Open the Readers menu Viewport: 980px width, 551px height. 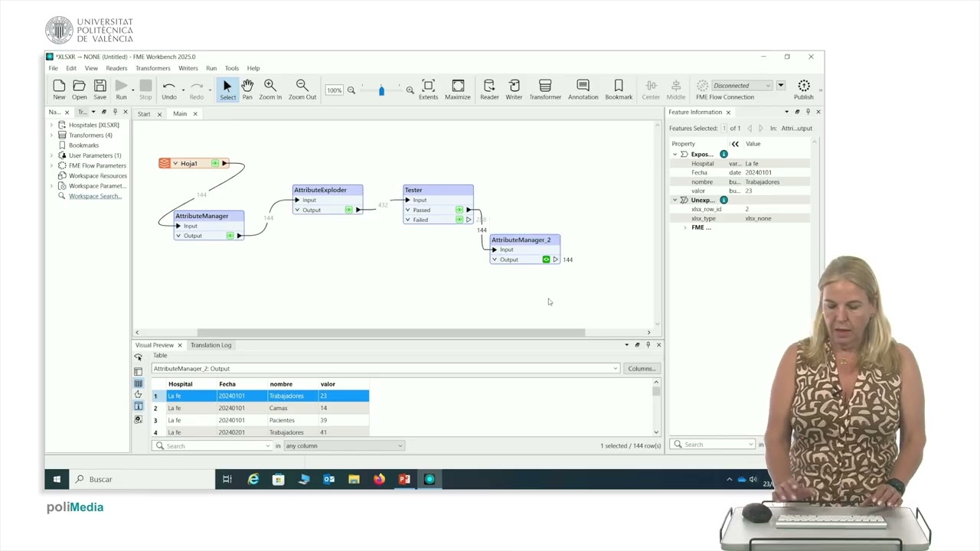click(x=116, y=68)
